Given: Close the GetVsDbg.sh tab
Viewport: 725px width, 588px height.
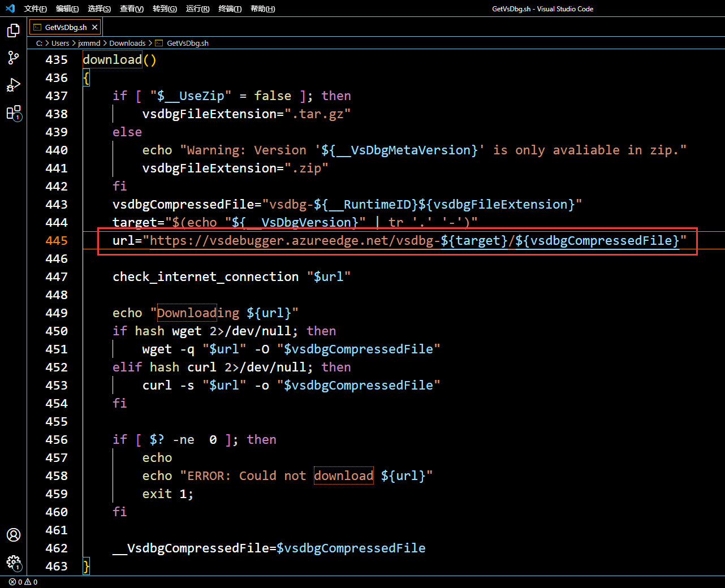Looking at the screenshot, I should tap(95, 27).
